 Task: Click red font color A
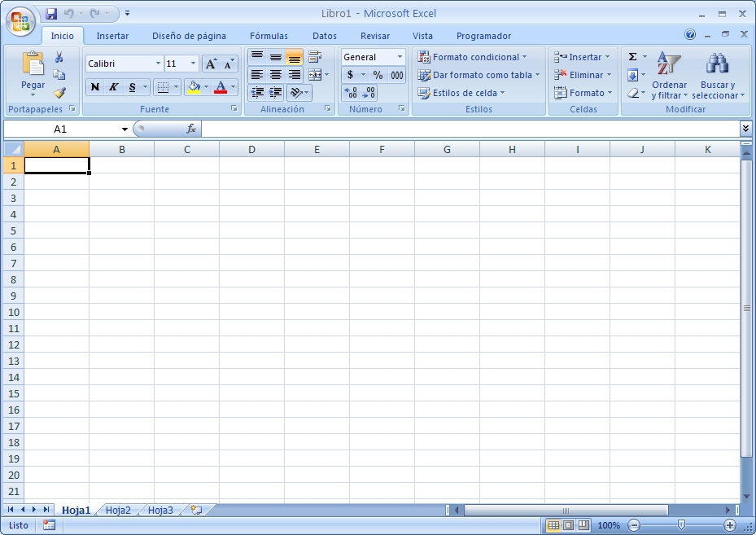221,87
